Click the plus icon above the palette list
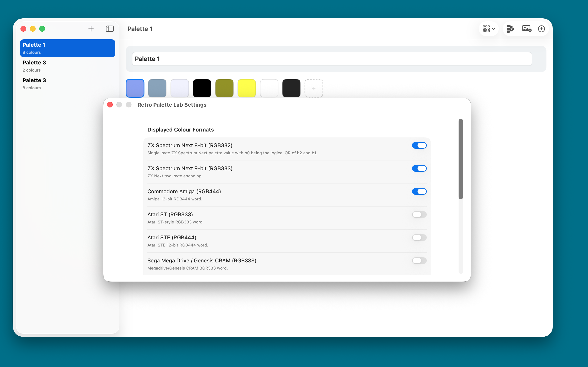This screenshot has height=367, width=588. tap(91, 29)
